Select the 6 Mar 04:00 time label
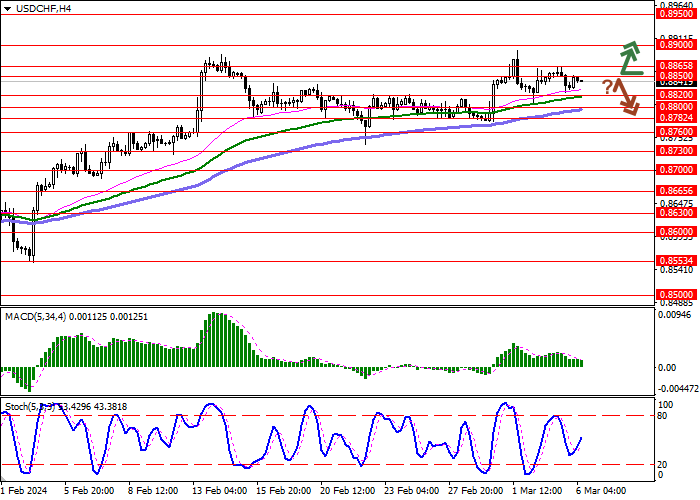This screenshot has width=700, height=500. (x=601, y=491)
